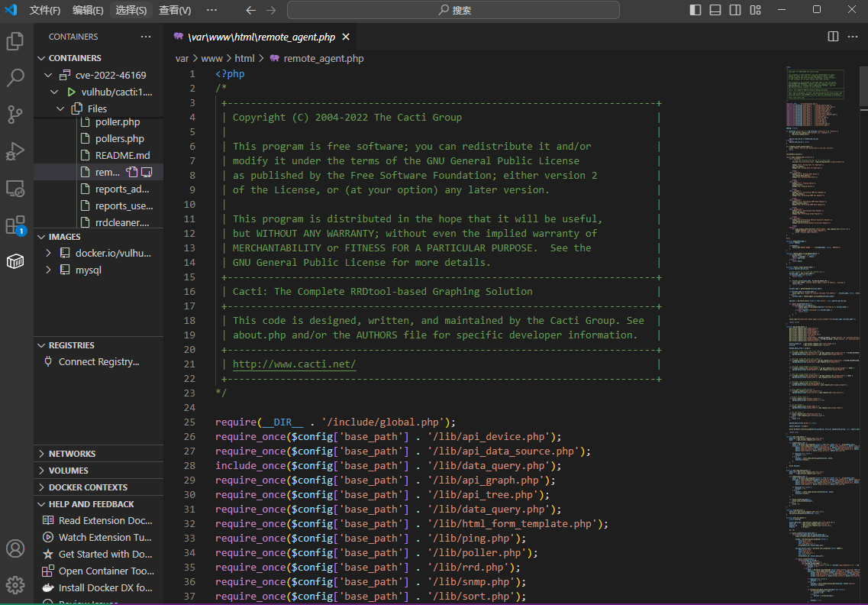Image resolution: width=868 pixels, height=605 pixels.
Task: Open the http://www.cacti.net/ link in code
Action: [x=294, y=364]
